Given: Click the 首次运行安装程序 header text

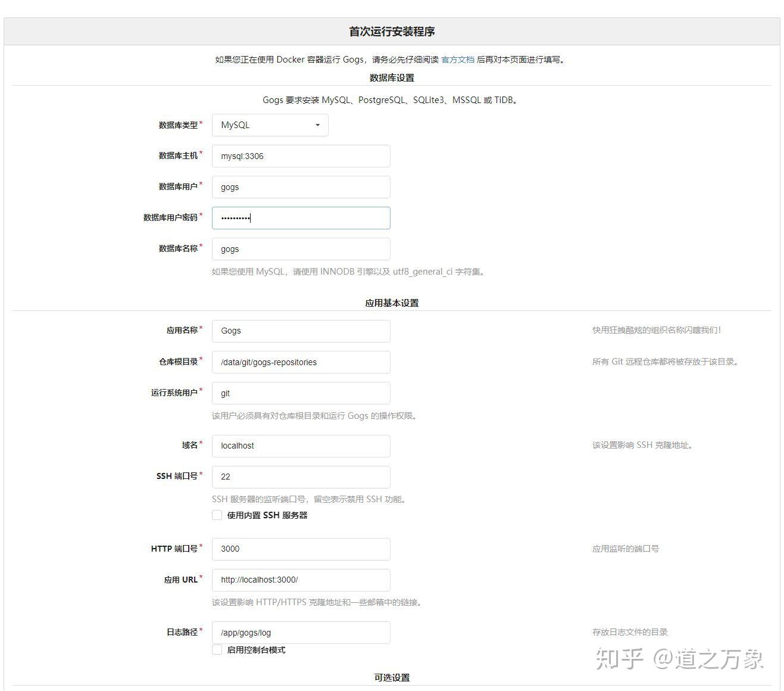Looking at the screenshot, I should coord(392,32).
